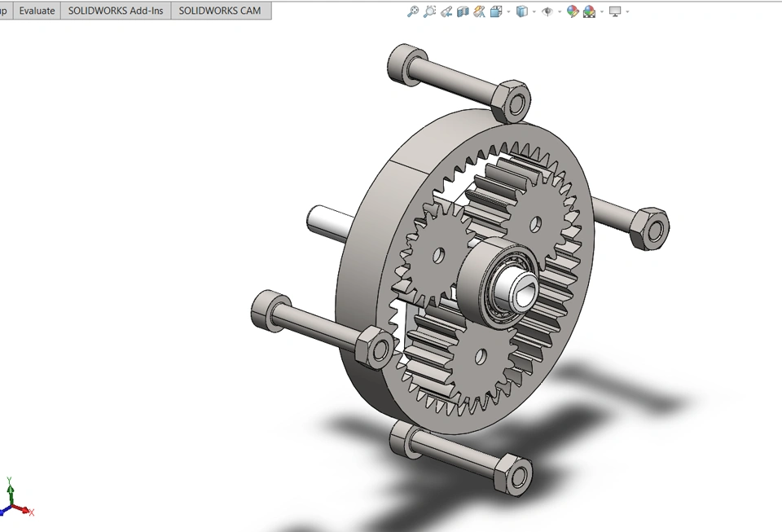Open the SOLIDWORKS Add-Ins tab
This screenshot has height=532, width=782.
(116, 11)
